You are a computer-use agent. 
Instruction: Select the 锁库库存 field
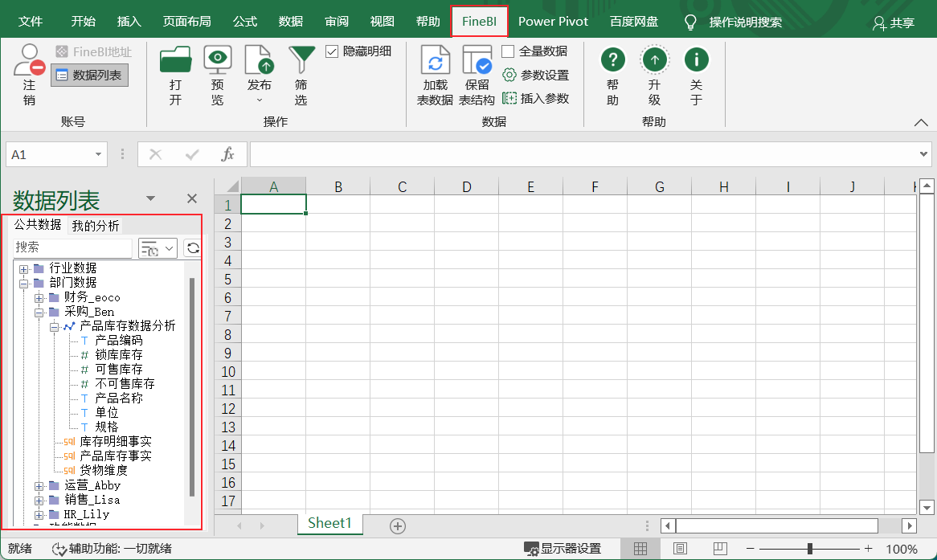point(119,355)
